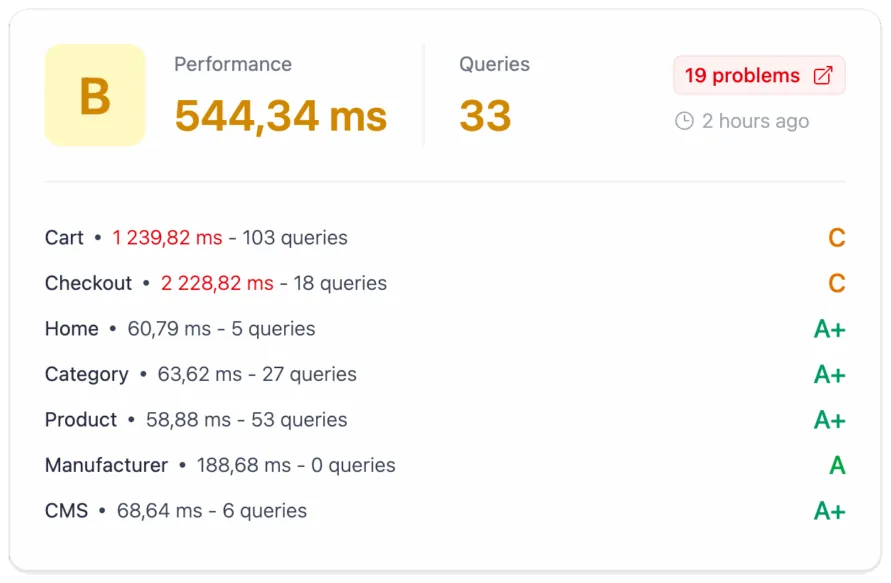Select Category timing 63,62 ms
This screenshot has width=891, height=583.
tap(199, 374)
